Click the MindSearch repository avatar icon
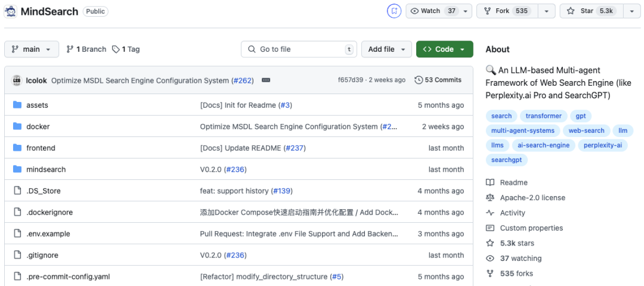The width and height of the screenshot is (644, 286). point(10,11)
